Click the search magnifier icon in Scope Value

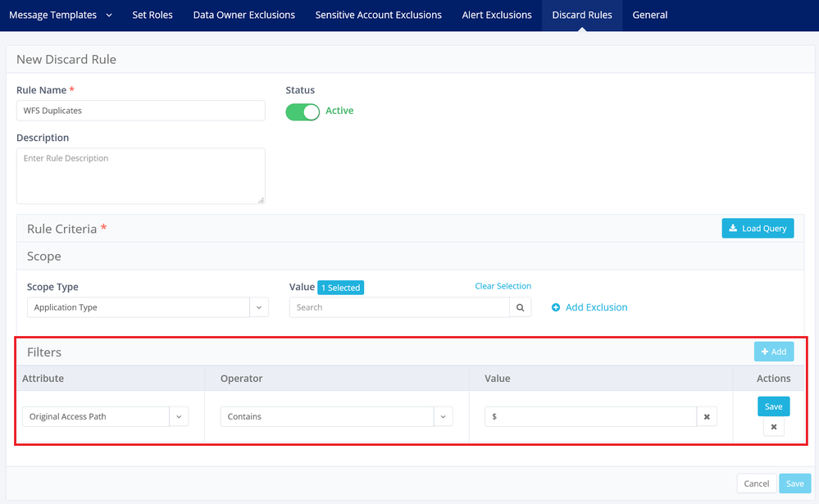tap(520, 307)
